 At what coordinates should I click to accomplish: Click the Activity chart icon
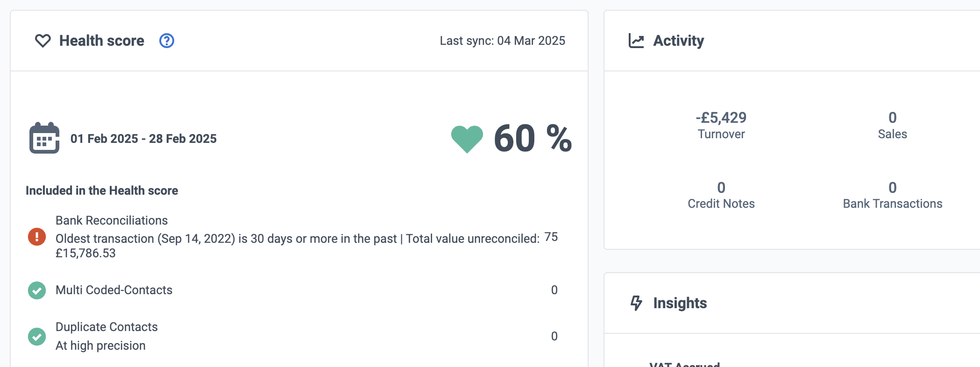[636, 41]
